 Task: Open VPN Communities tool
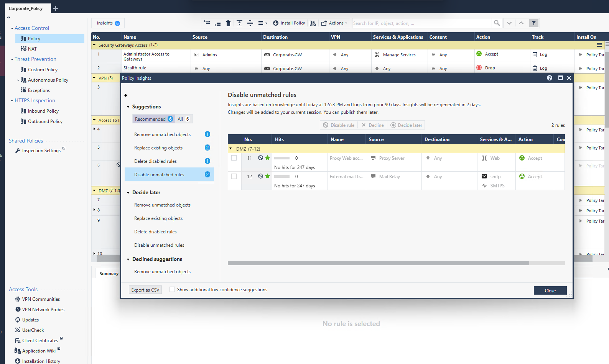coord(38,299)
